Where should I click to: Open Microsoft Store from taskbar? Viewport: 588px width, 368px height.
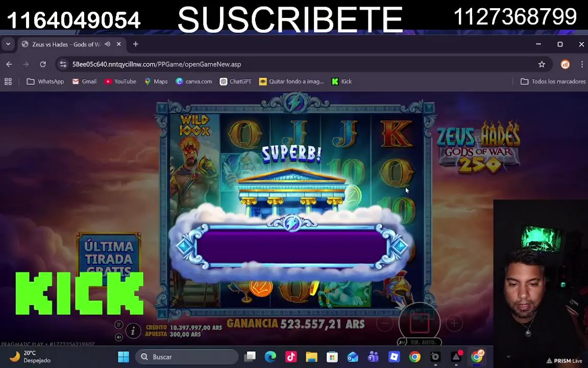tap(332, 357)
